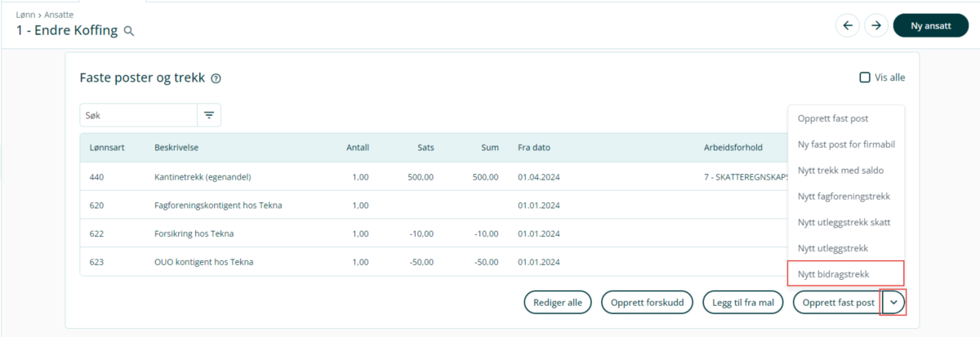The height and width of the screenshot is (337, 980).
Task: Select Ny fast post for firmabil
Action: click(x=846, y=144)
